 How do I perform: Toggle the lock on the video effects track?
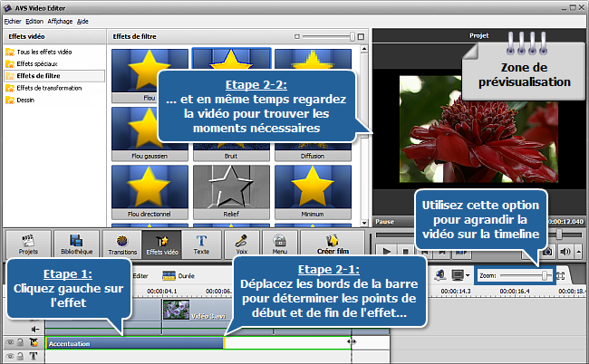click(x=20, y=342)
